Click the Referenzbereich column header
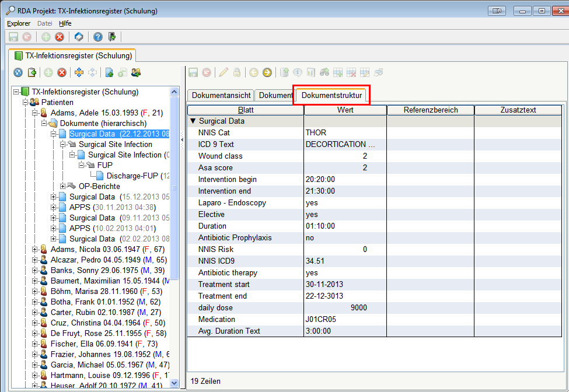Image resolution: width=569 pixels, height=392 pixels. (430, 110)
